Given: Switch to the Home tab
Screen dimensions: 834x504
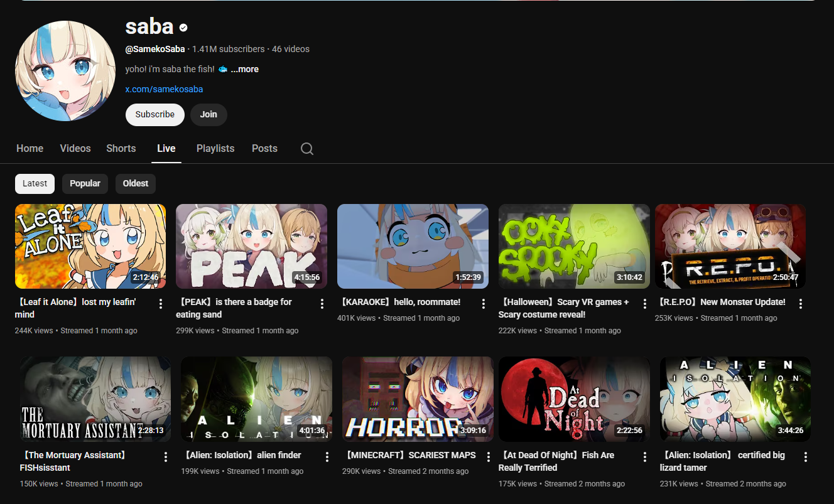Looking at the screenshot, I should [30, 149].
